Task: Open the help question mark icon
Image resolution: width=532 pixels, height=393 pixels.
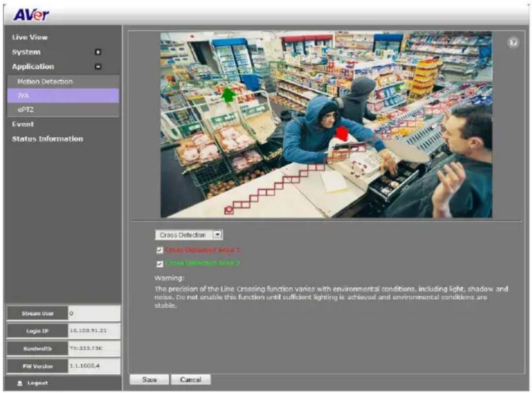Action: (x=513, y=42)
